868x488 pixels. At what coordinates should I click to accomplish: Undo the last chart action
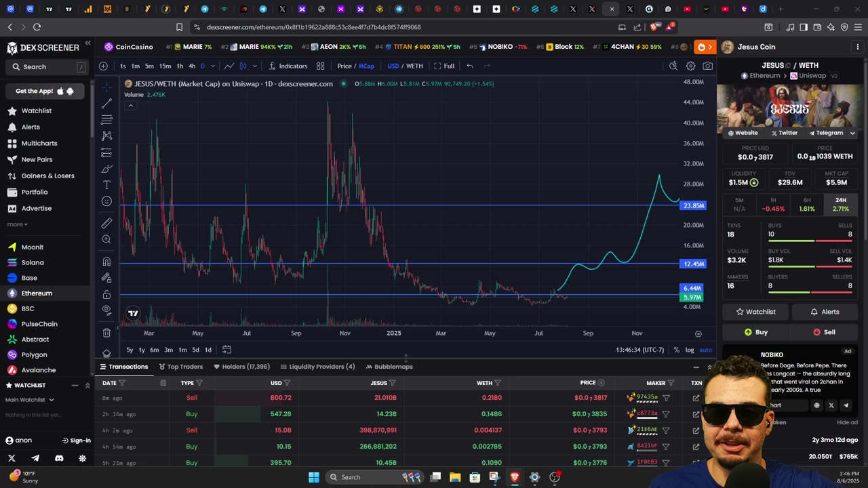pyautogui.click(x=470, y=66)
